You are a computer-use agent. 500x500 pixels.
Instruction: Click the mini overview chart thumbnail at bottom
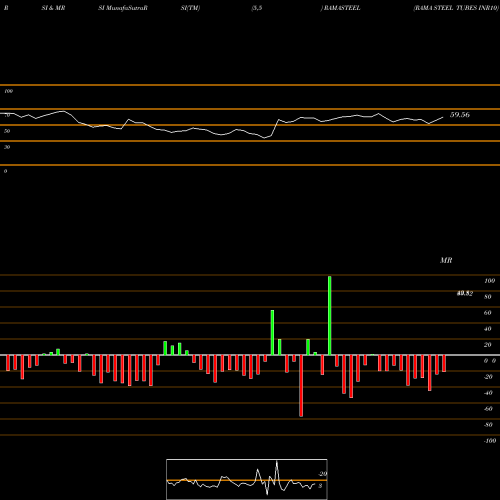(x=247, y=479)
